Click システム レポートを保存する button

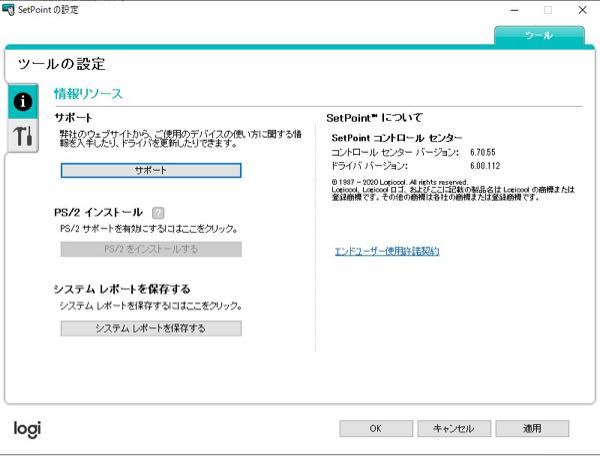[151, 328]
